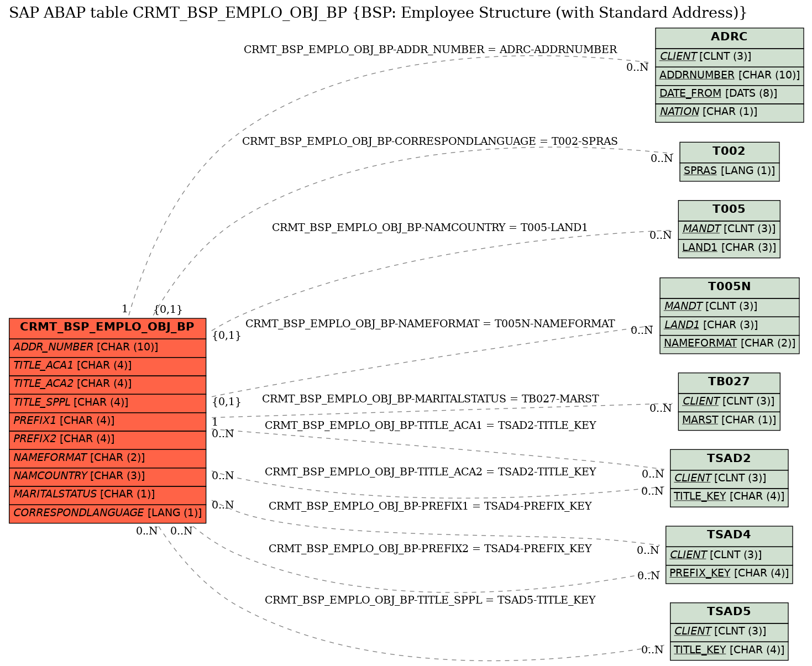
Task: Select the NAMEFORMAT [CHAR (2)] field in main table
Action: click(x=108, y=458)
